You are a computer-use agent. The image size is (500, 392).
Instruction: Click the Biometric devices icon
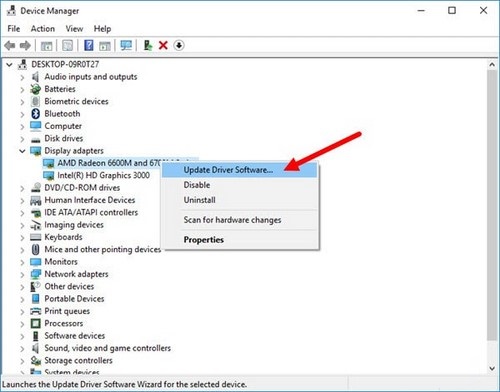tap(35, 101)
